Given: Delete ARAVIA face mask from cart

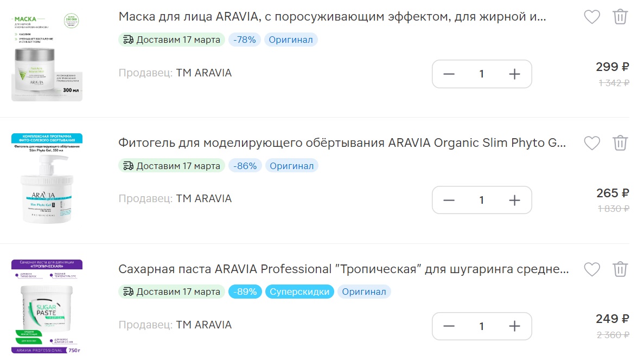Looking at the screenshot, I should 620,17.
